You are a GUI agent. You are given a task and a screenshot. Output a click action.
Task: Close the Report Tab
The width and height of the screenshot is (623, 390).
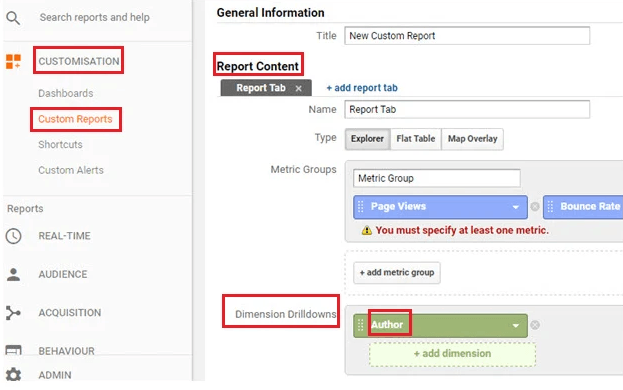(x=298, y=89)
